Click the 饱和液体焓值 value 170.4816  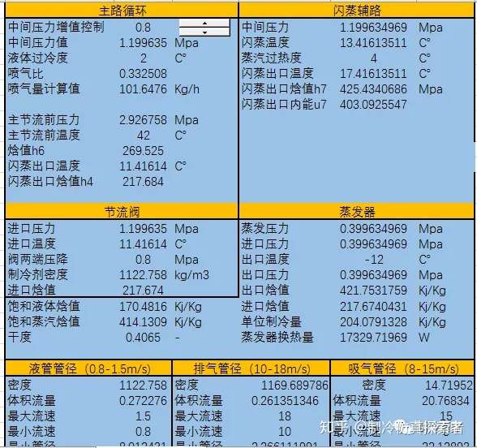[143, 307]
